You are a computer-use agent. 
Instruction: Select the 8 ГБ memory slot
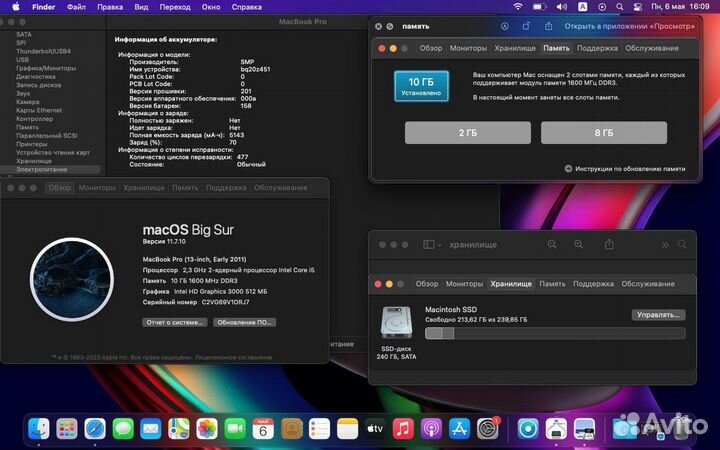(x=604, y=133)
